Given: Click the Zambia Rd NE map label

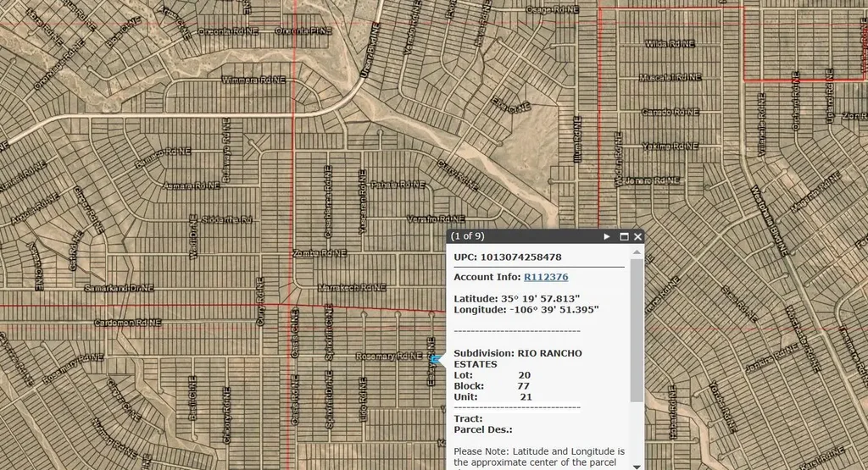Looking at the screenshot, I should point(320,253).
